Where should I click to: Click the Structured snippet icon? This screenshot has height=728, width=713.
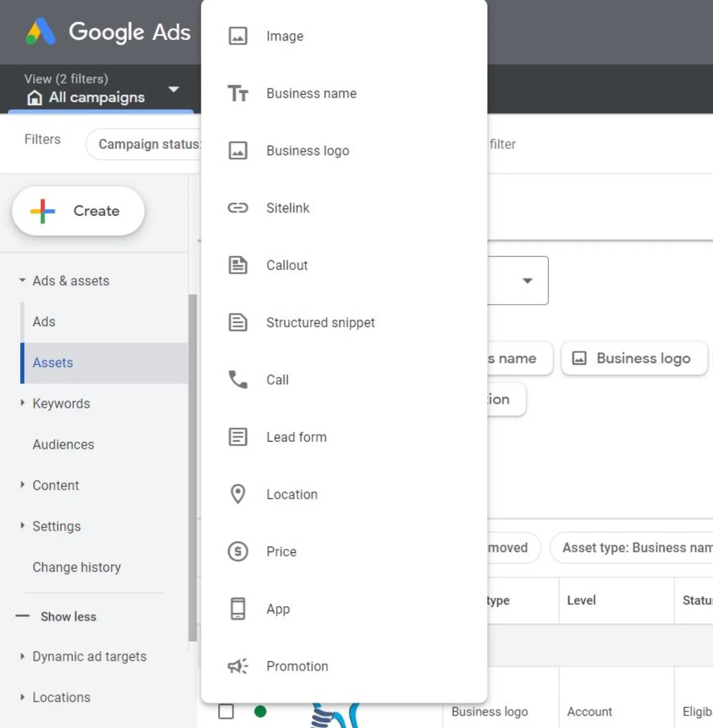point(238,322)
